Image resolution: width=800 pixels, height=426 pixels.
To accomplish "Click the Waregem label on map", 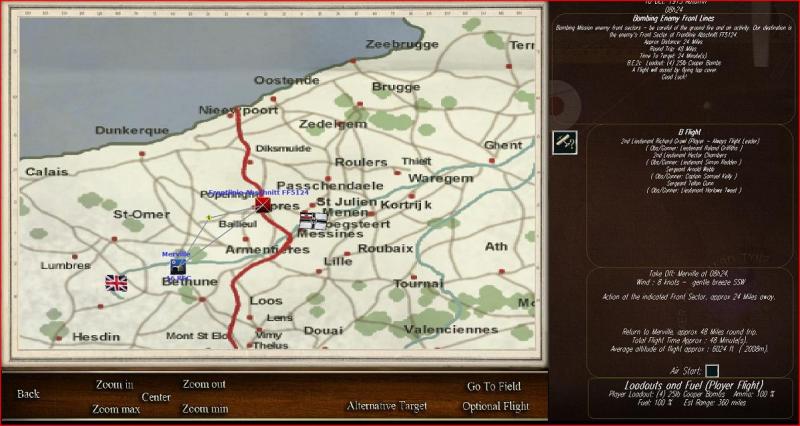I will tap(441, 179).
